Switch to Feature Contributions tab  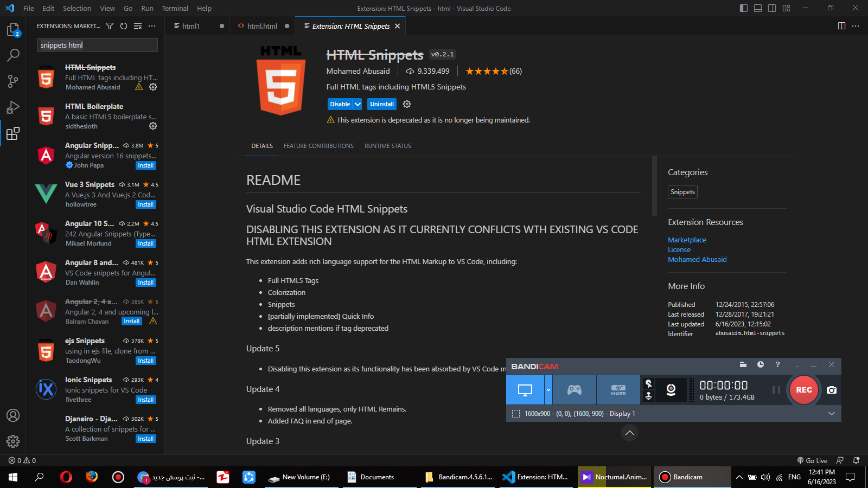tap(318, 146)
